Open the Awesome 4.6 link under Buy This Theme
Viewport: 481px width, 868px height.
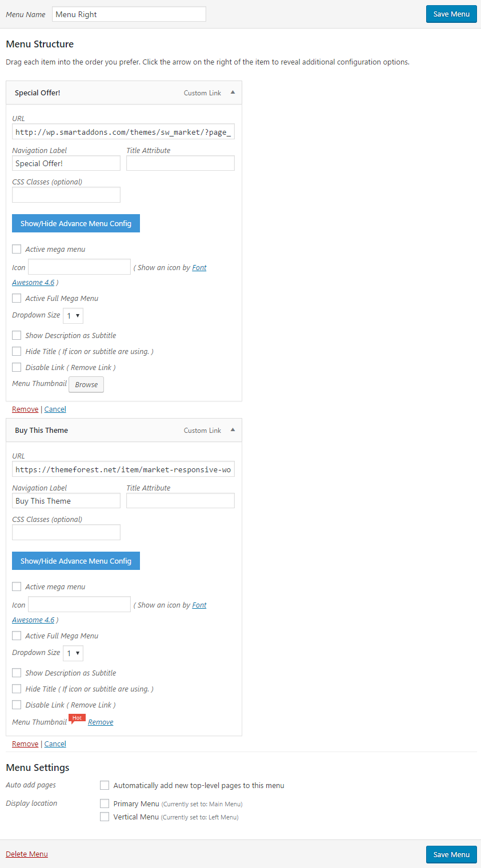click(33, 620)
